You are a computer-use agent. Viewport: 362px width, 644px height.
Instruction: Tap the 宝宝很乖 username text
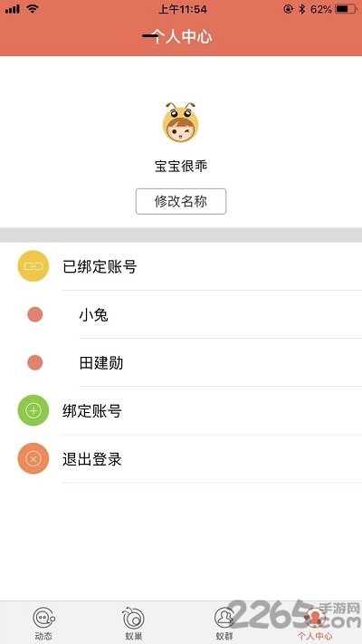[181, 167]
